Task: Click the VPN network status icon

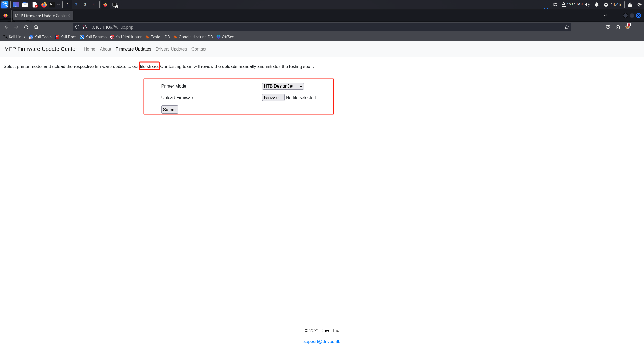Action: click(x=563, y=5)
